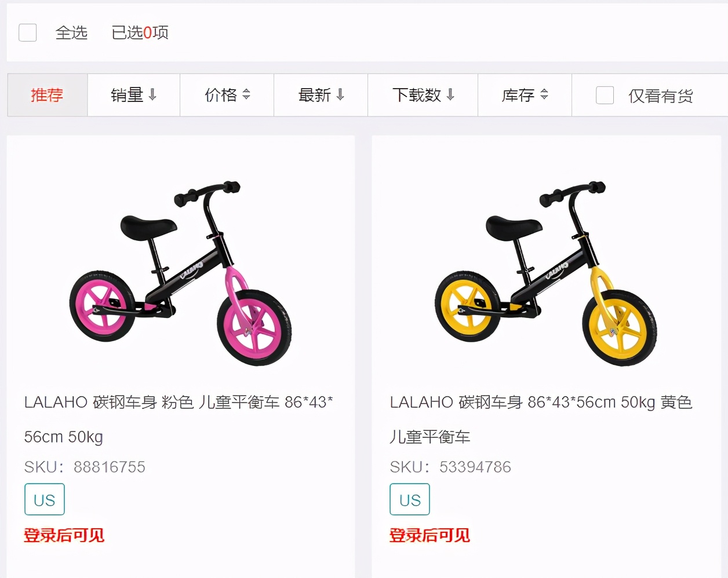Click 登录后可见 under the pink balance bike
This screenshot has width=728, height=578.
(x=64, y=535)
